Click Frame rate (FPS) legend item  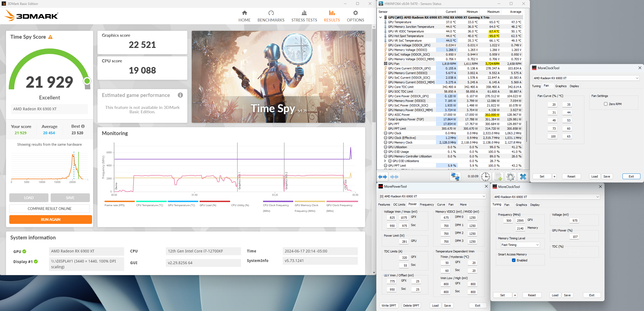[120, 204]
